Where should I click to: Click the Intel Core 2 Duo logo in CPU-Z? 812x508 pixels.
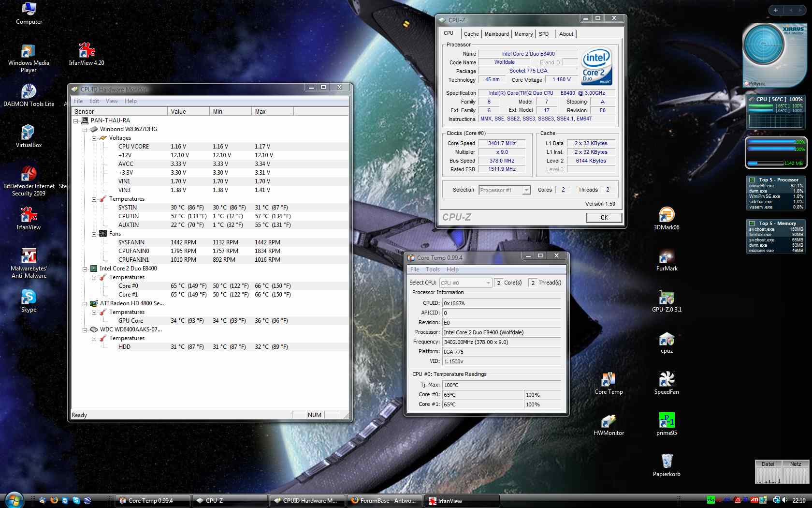coord(596,66)
